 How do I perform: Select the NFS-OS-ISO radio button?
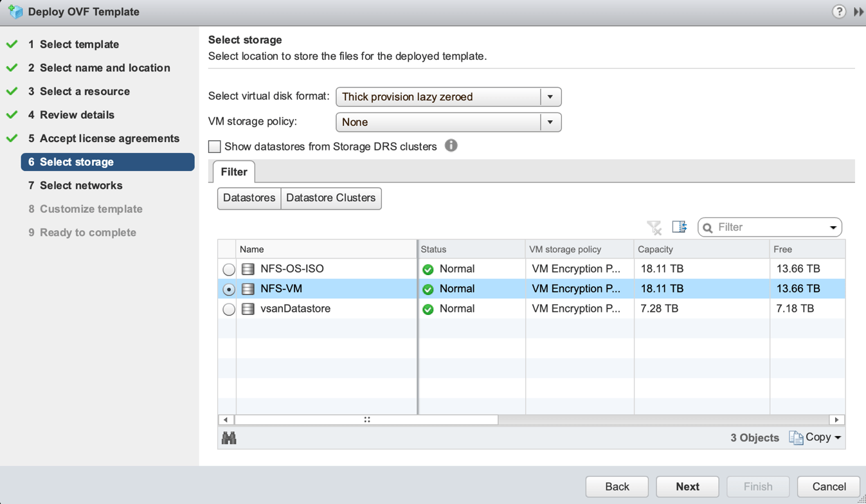pyautogui.click(x=228, y=269)
